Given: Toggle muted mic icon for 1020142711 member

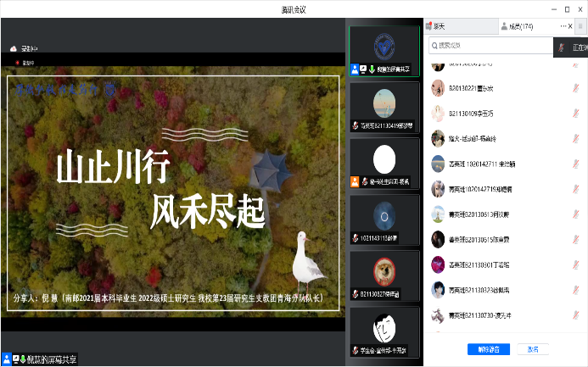Looking at the screenshot, I should click(576, 164).
